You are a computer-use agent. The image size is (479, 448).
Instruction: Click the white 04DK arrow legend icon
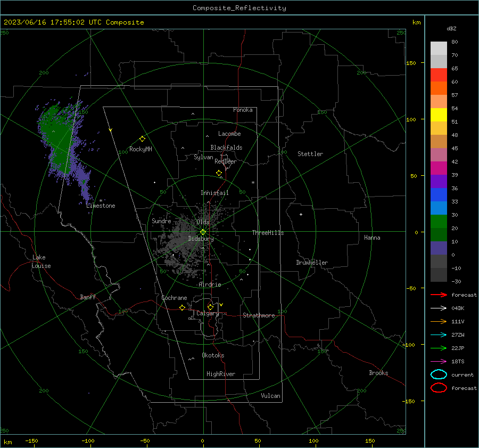[439, 308]
